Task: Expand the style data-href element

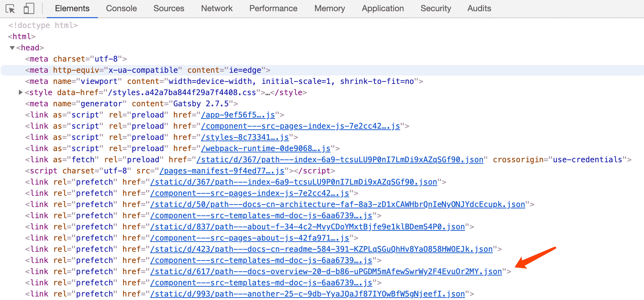Action: coord(21,92)
